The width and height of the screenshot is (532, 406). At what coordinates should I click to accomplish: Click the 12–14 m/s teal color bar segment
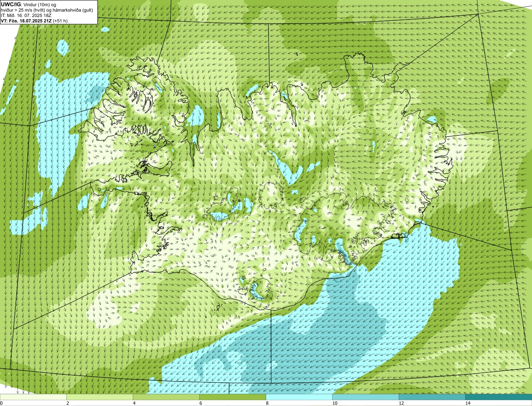pos(432,397)
